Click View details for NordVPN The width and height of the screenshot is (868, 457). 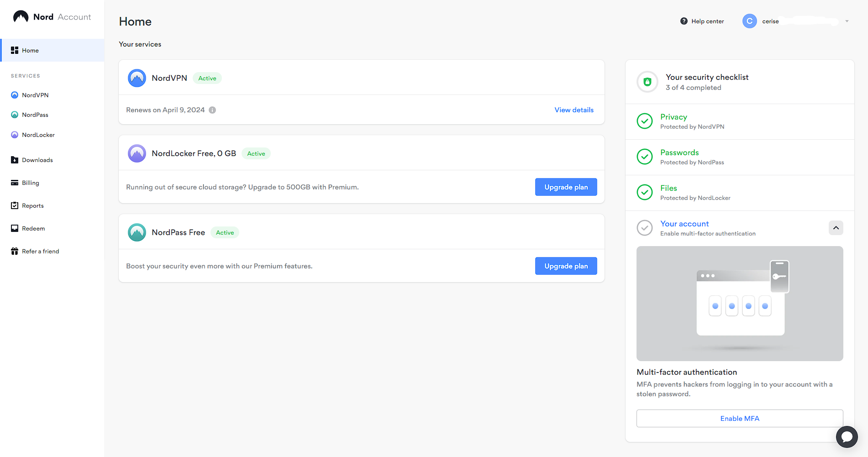(x=574, y=110)
